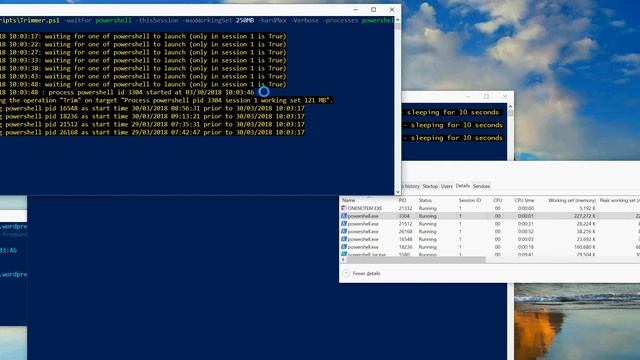Select powershell.exe row with PID 16548
Image resolution: width=640 pixels, height=360 pixels.
tap(489, 239)
